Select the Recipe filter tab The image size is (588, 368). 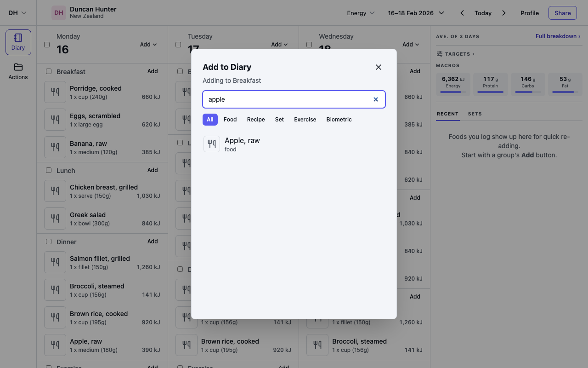click(x=256, y=120)
